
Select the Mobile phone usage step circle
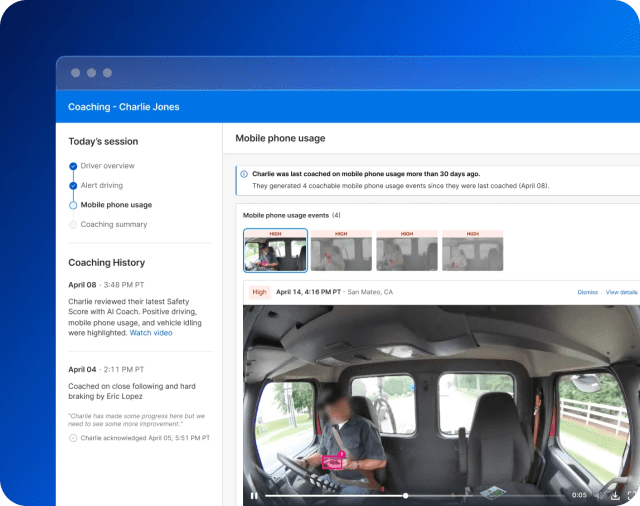73,205
